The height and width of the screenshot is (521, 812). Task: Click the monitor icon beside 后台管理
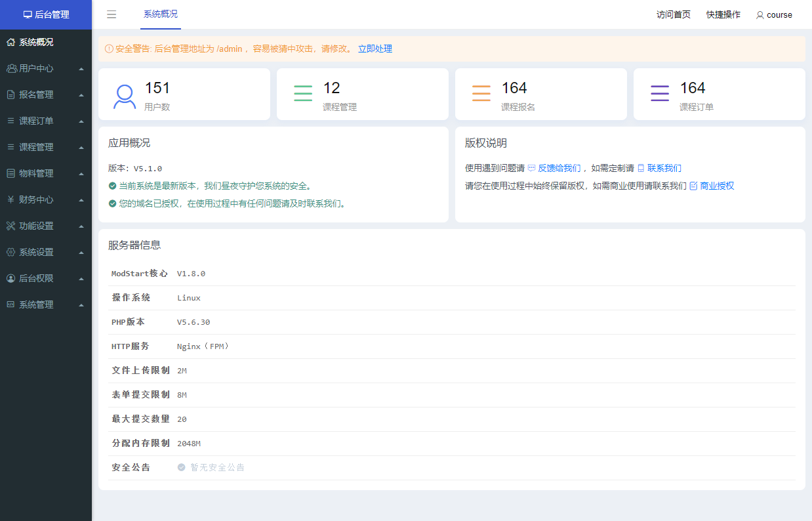pyautogui.click(x=28, y=14)
